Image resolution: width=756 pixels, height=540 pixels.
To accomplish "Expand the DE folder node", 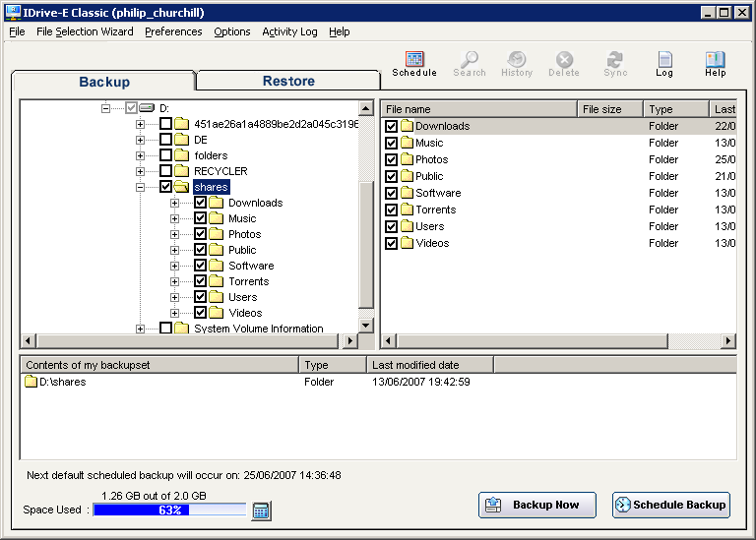I will click(x=140, y=141).
